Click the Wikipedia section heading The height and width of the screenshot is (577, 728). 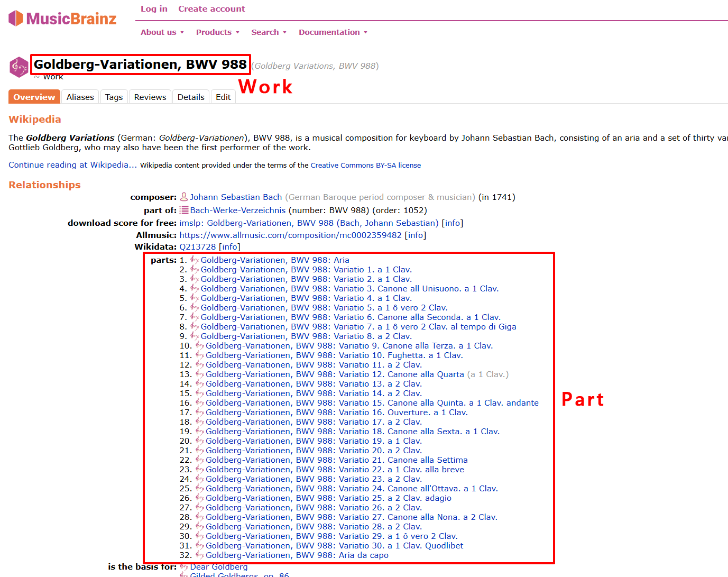(x=35, y=120)
